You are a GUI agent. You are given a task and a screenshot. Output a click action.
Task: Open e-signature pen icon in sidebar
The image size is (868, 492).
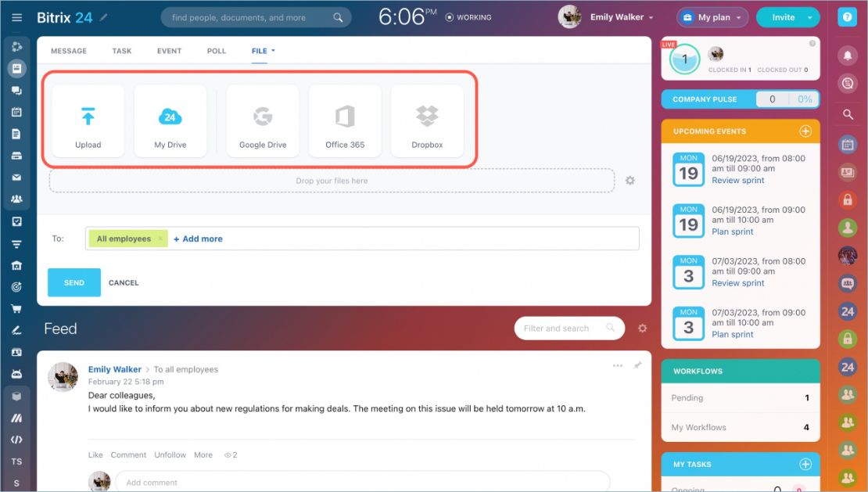pyautogui.click(x=16, y=330)
